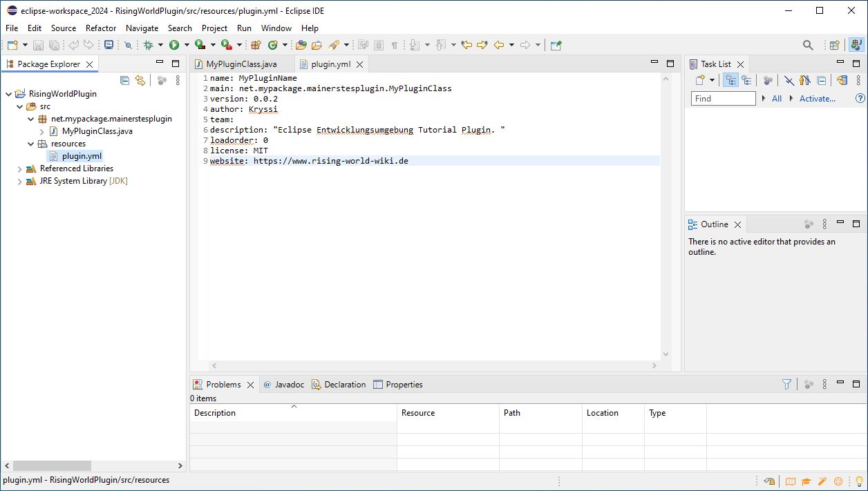Toggle Show Only My Tasks in Task List

pyautogui.click(x=805, y=80)
